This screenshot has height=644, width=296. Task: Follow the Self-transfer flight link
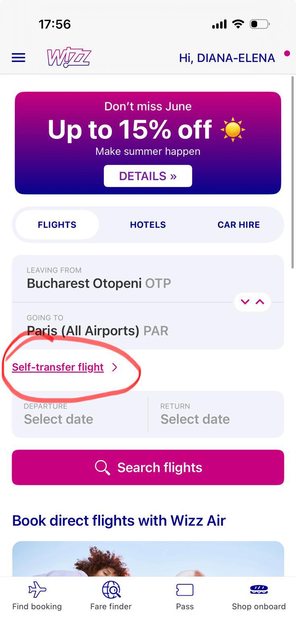pyautogui.click(x=58, y=367)
